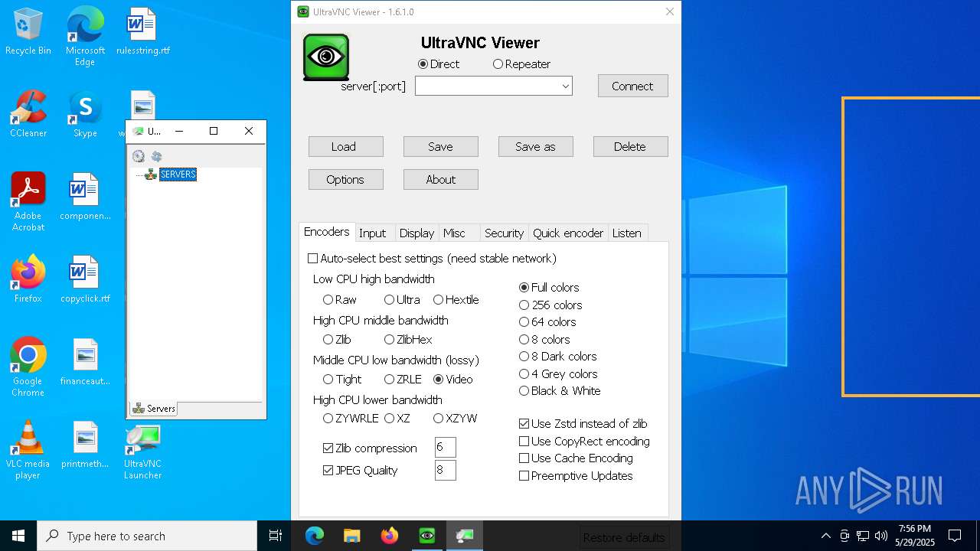
Task: Click the Save button
Action: [440, 146]
